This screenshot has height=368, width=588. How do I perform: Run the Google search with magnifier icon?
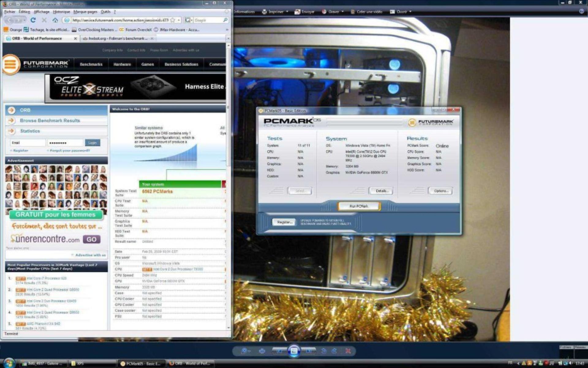pyautogui.click(x=225, y=20)
